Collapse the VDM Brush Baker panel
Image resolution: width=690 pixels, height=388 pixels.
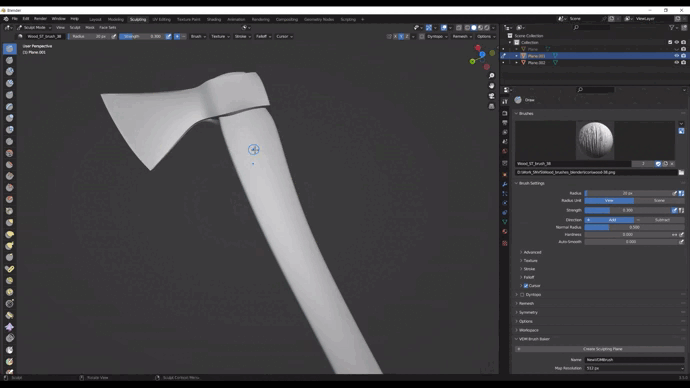click(x=533, y=339)
